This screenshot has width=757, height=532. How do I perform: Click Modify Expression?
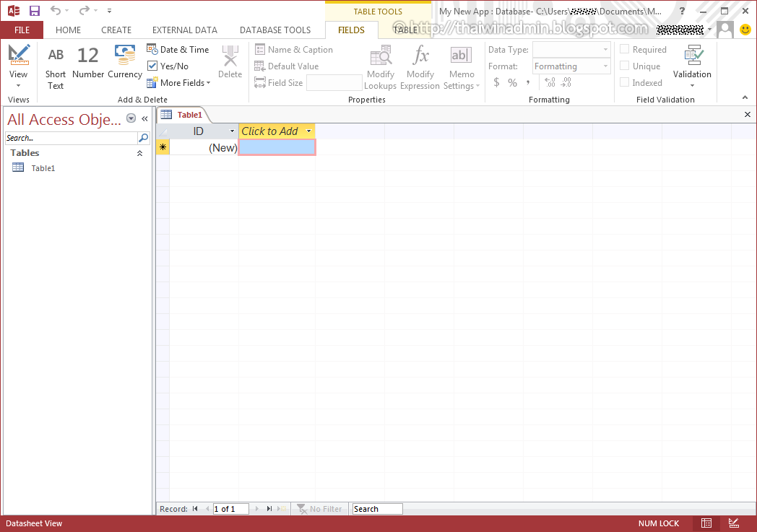click(x=420, y=65)
